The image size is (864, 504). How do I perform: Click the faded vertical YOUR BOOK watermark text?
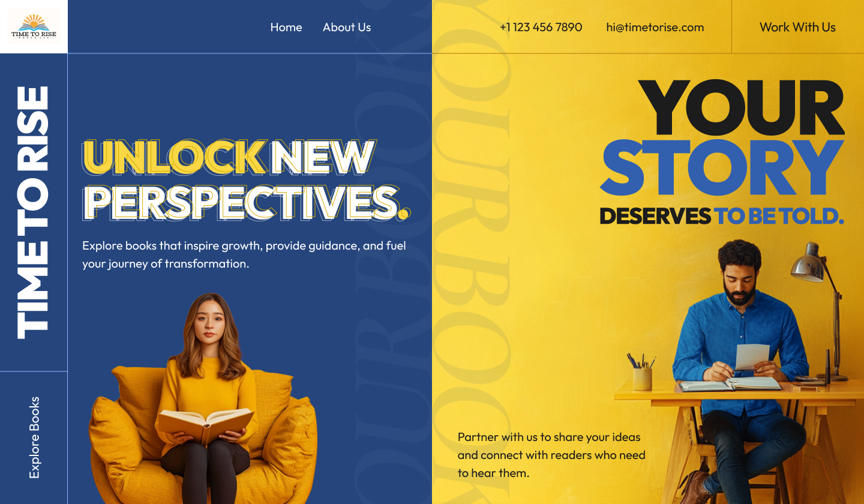tap(474, 252)
